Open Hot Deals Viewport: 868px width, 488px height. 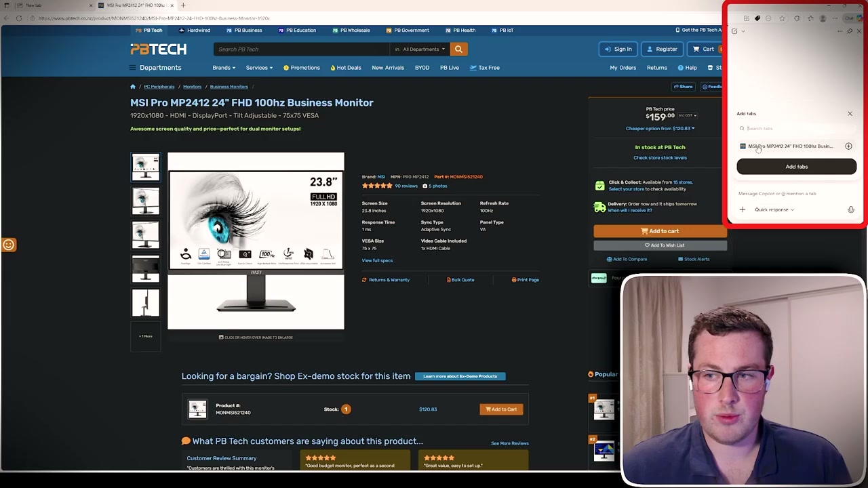coord(346,68)
